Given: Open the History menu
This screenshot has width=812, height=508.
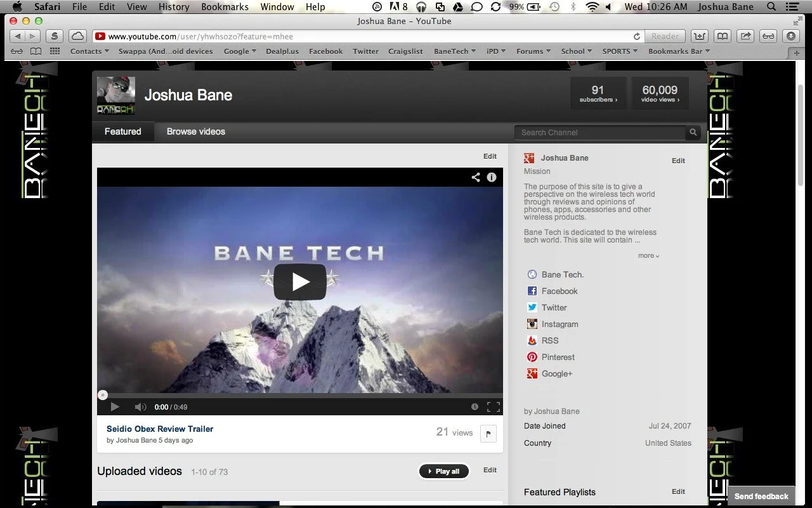Looking at the screenshot, I should pos(174,7).
